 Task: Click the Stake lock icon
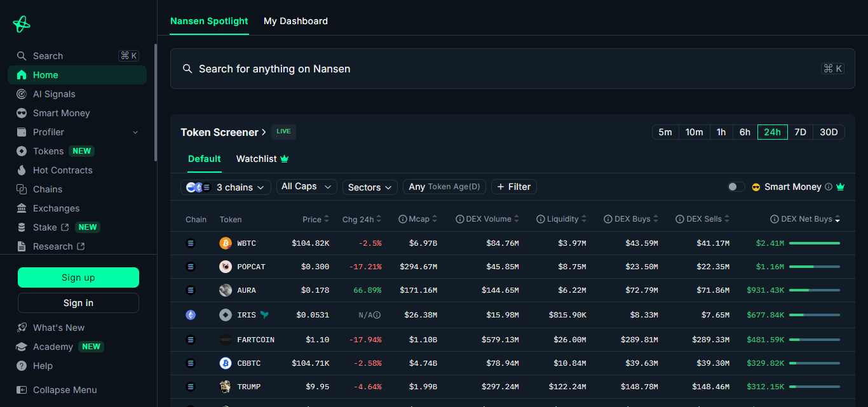[x=22, y=227]
